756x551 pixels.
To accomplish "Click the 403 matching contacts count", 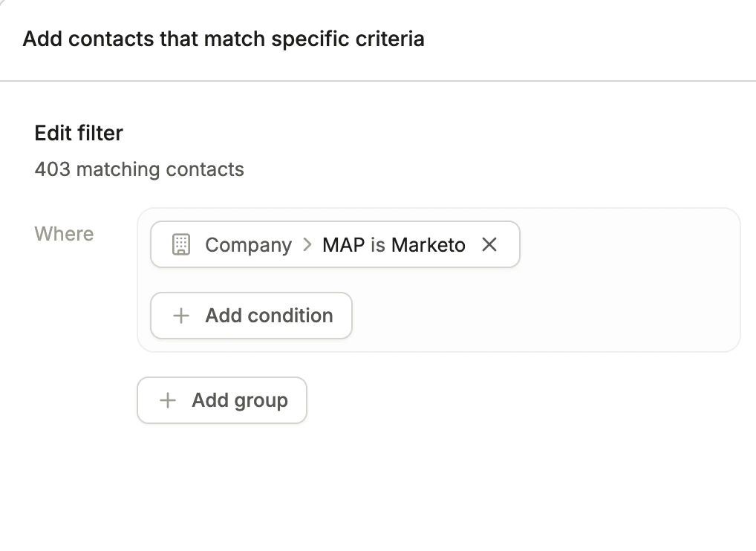I will pyautogui.click(x=139, y=169).
